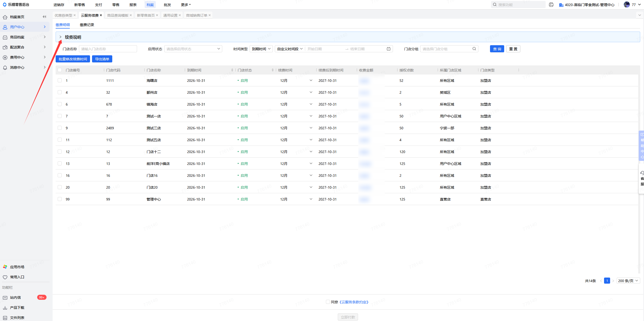Click 批量修改续费时间 button
This screenshot has height=321, width=644.
tap(73, 59)
